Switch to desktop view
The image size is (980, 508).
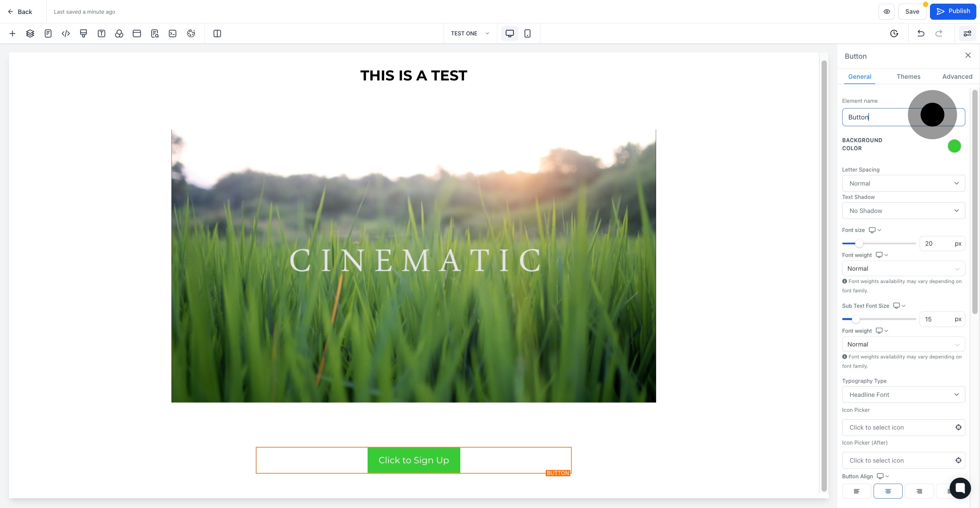[x=510, y=33]
